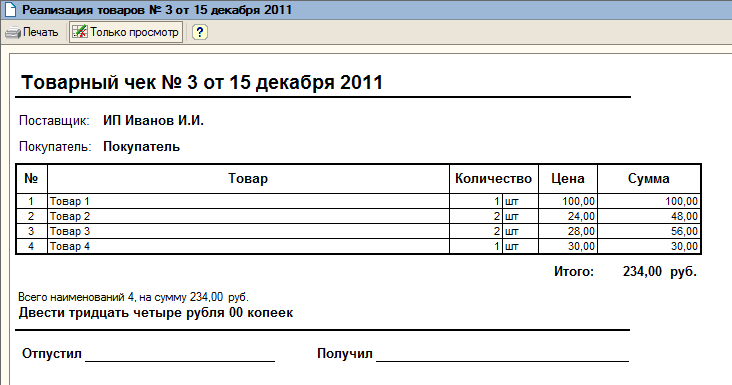Select the Количество column header cell
The width and height of the screenshot is (732, 385).
(x=493, y=179)
